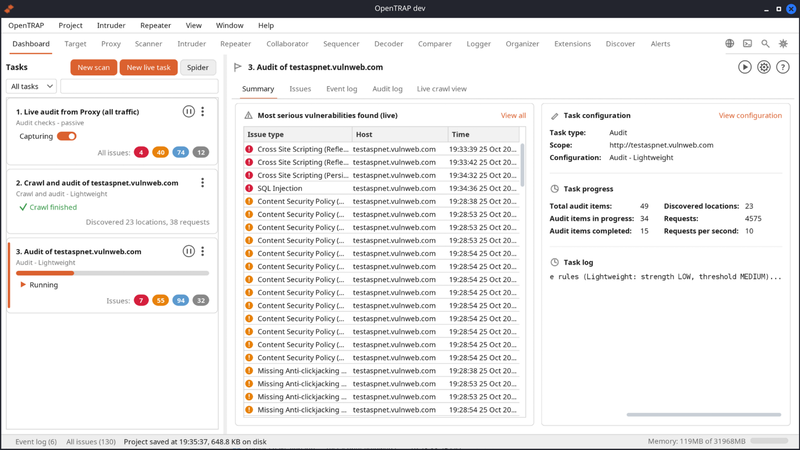The image size is (800, 450).
Task: Click the grey badge showing 12
Action: click(x=201, y=152)
